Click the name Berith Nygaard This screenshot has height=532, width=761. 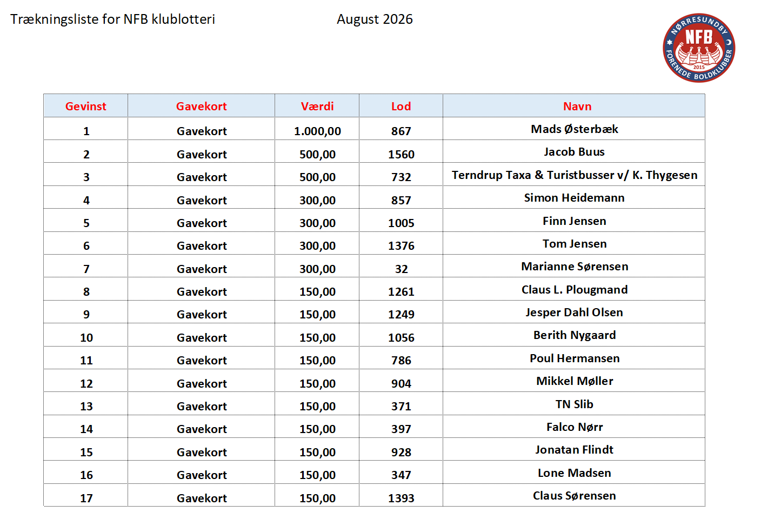click(574, 335)
